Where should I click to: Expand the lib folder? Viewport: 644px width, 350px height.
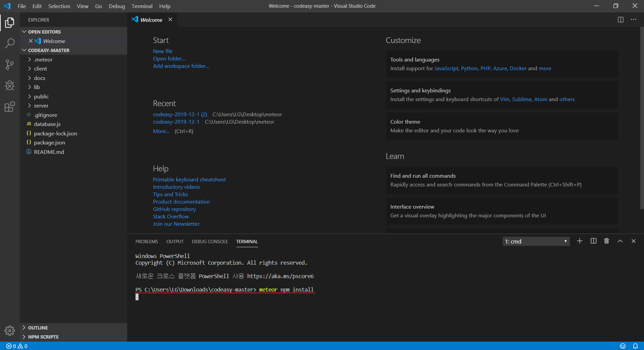[x=73, y=87]
